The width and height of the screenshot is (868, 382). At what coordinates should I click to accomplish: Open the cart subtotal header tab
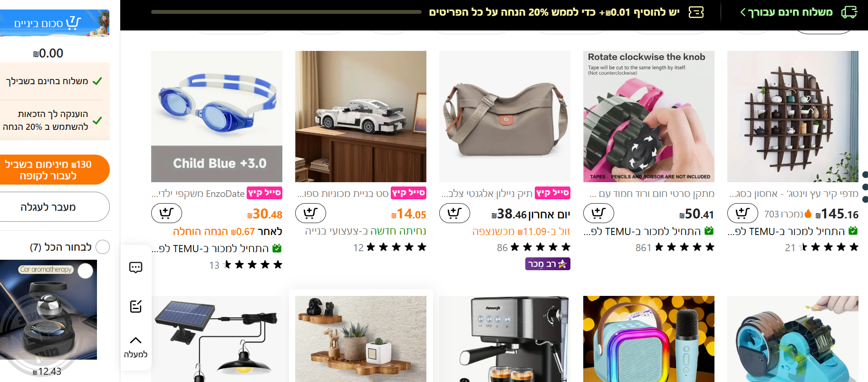[54, 23]
